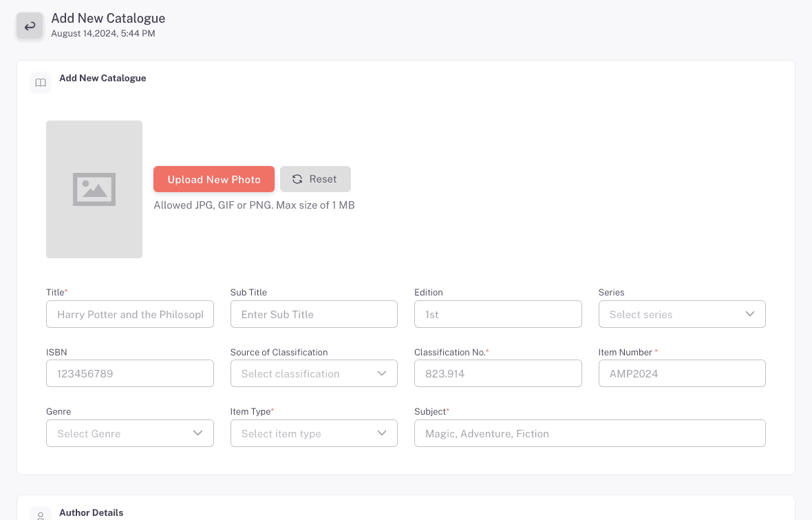The image size is (812, 520).
Task: Click the back arrow button
Action: pyautogui.click(x=30, y=26)
